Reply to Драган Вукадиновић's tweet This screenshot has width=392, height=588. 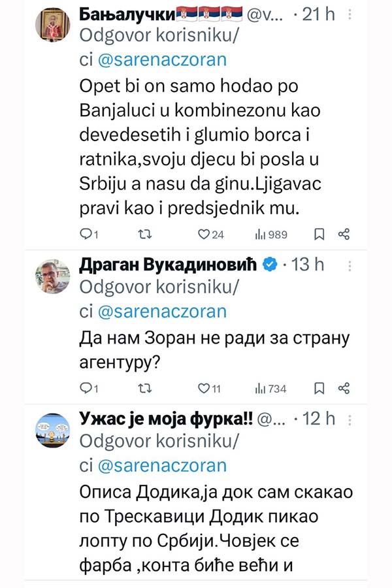85,388
